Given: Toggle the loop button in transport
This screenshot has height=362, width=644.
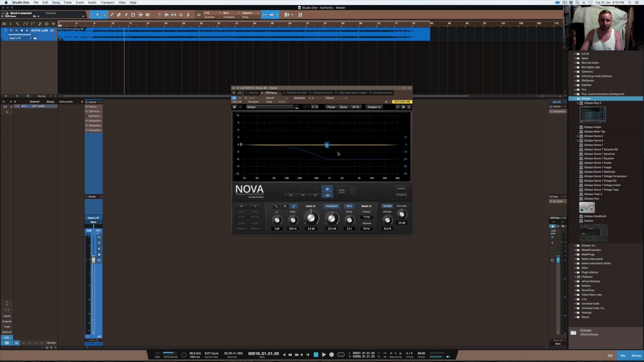Looking at the screenshot, I should click(x=341, y=354).
